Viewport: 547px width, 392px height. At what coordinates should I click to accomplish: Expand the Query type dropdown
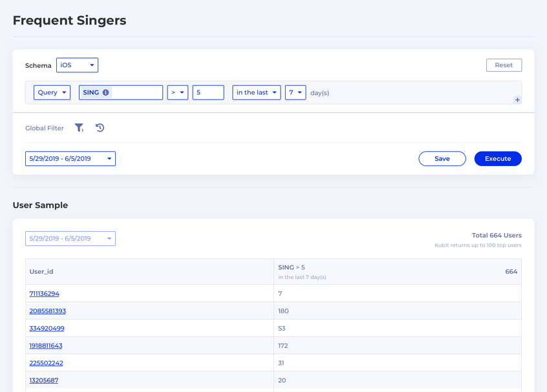(52, 92)
